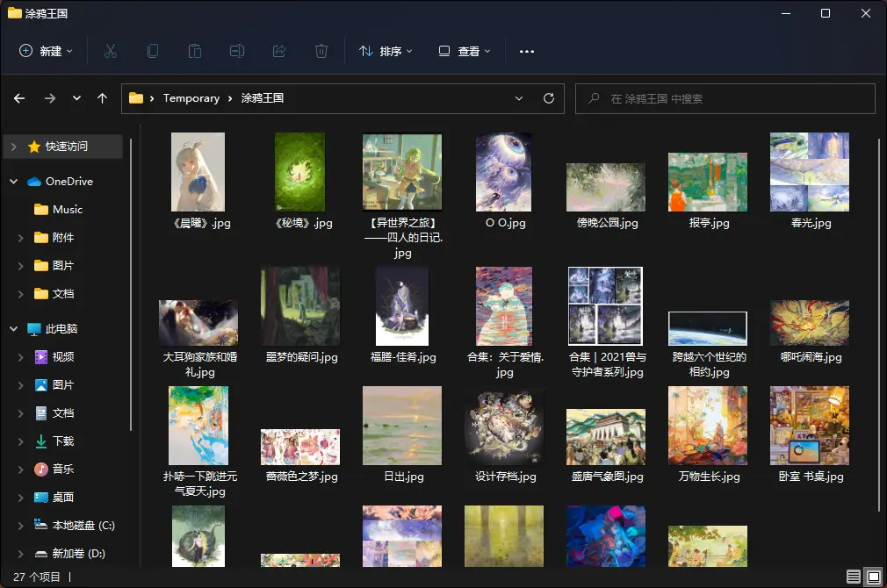
Task: Select OneDrive in navigation pane
Action: click(62, 182)
